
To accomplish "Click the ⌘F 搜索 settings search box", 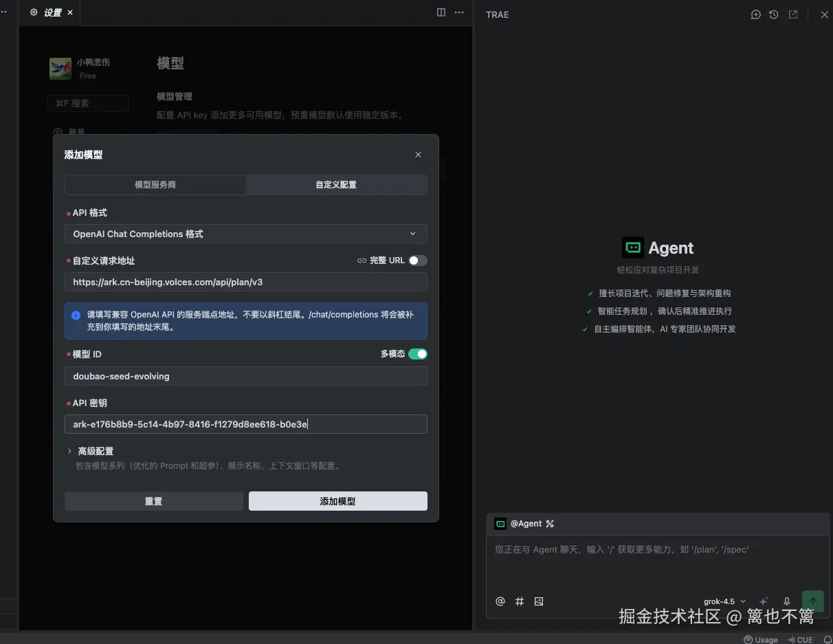I will (88, 103).
